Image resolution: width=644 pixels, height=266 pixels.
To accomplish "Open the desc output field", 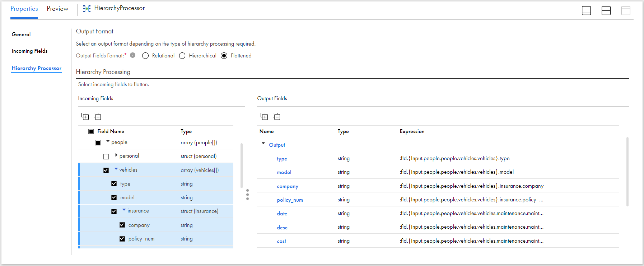I will 282,228.
